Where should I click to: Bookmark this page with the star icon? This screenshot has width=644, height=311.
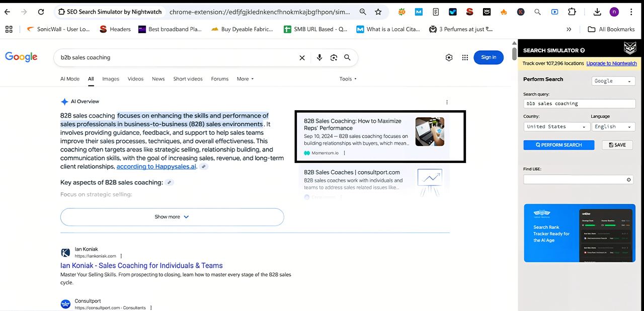(378, 12)
